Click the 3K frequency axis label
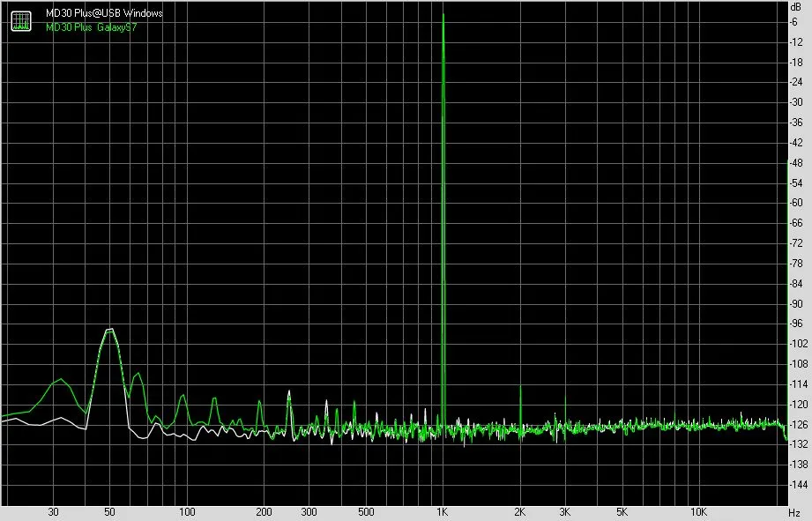Image resolution: width=812 pixels, height=521 pixels. (x=564, y=512)
